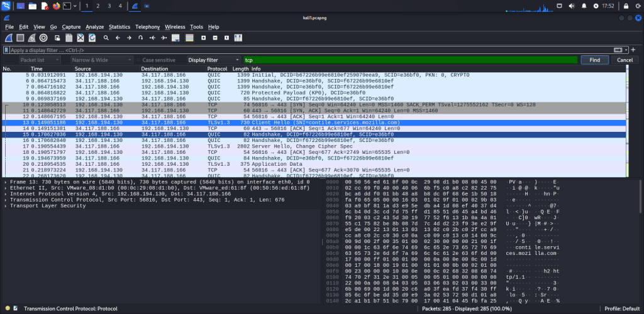Screen dimensions: 644x314
Task: Click the Find button
Action: (594, 60)
